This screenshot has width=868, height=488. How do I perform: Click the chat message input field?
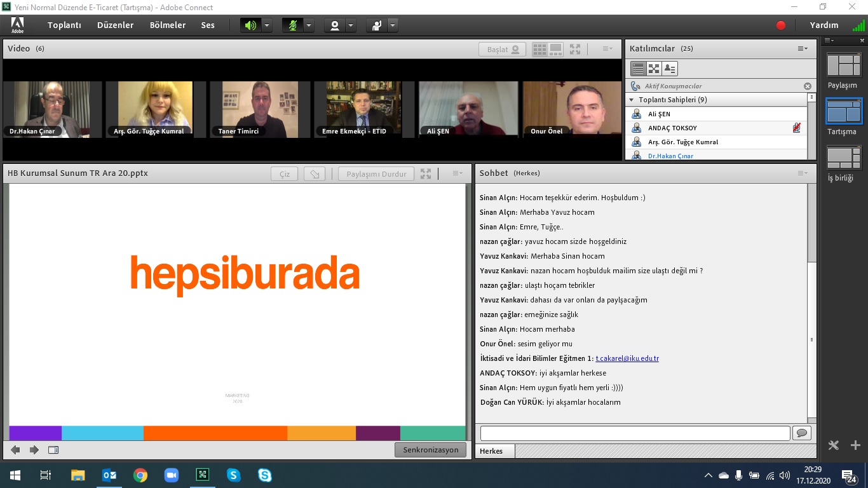[635, 433]
